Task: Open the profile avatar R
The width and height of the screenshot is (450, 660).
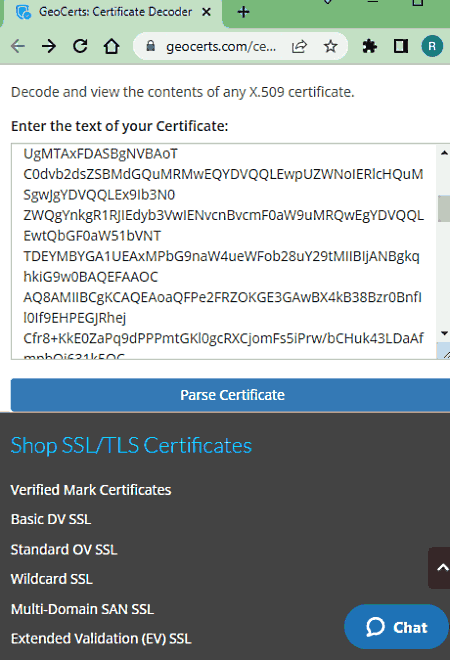Action: [x=432, y=46]
